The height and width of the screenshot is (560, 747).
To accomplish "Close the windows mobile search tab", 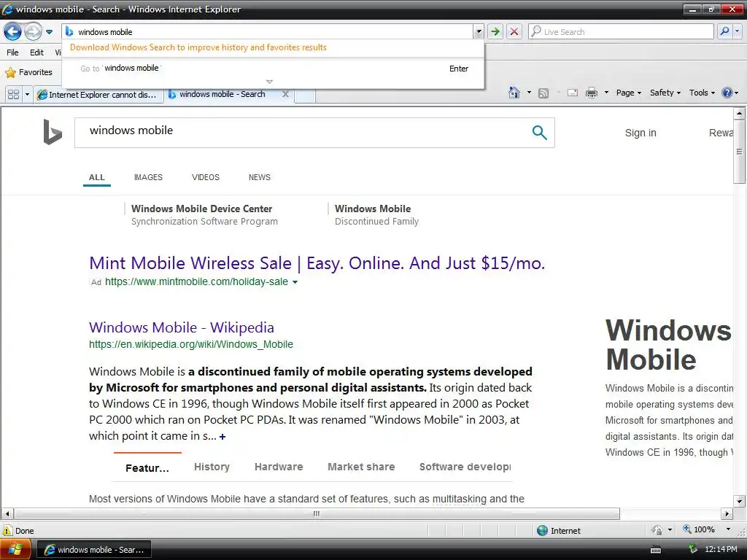I will [285, 94].
